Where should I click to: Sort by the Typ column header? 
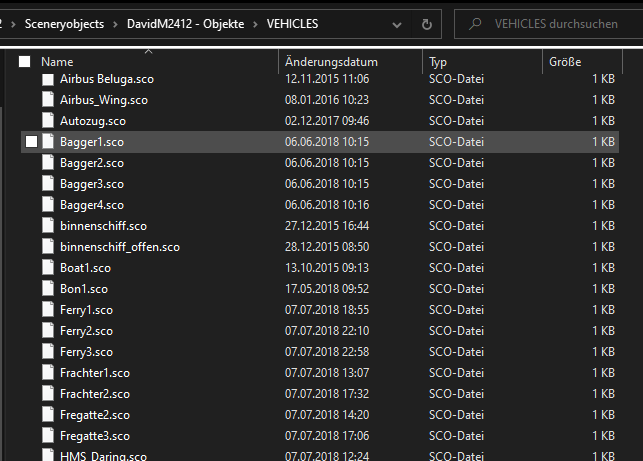pyautogui.click(x=438, y=62)
